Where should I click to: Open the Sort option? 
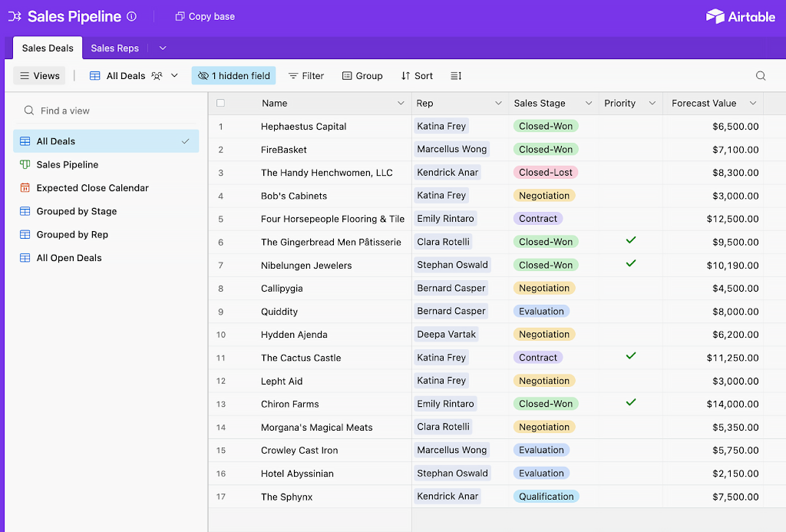pyautogui.click(x=417, y=76)
